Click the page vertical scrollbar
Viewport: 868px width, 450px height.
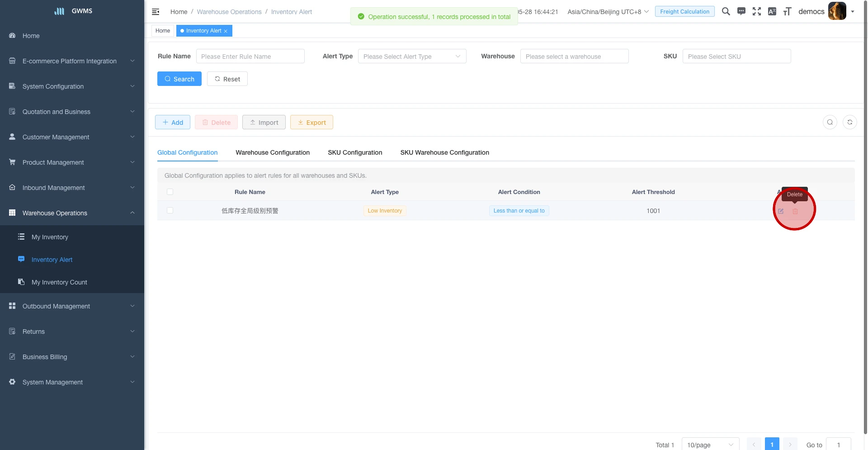point(865,217)
